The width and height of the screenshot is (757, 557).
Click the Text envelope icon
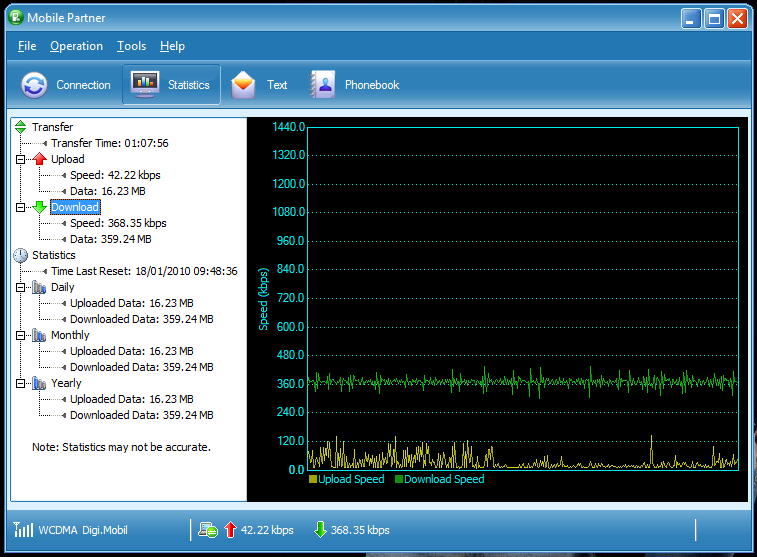click(243, 84)
